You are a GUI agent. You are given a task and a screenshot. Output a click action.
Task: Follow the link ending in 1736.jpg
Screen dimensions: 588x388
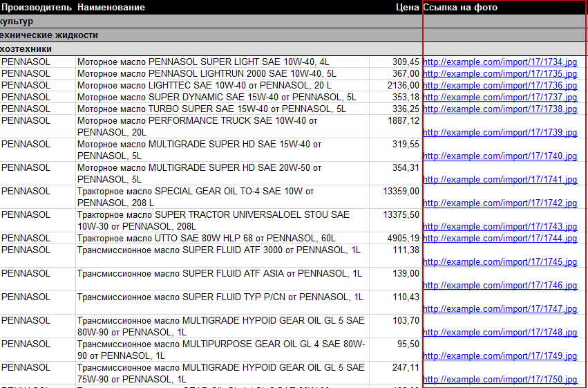pyautogui.click(x=500, y=86)
